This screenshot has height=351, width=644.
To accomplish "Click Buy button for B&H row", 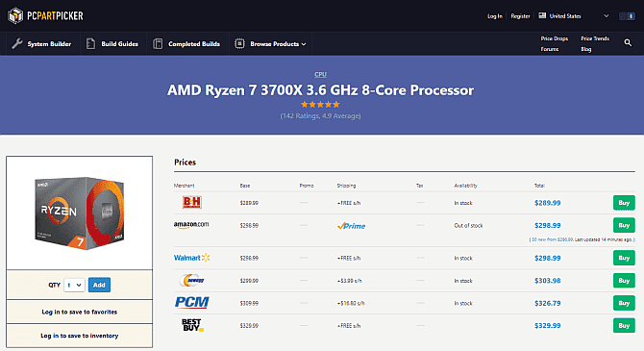I will pyautogui.click(x=624, y=203).
